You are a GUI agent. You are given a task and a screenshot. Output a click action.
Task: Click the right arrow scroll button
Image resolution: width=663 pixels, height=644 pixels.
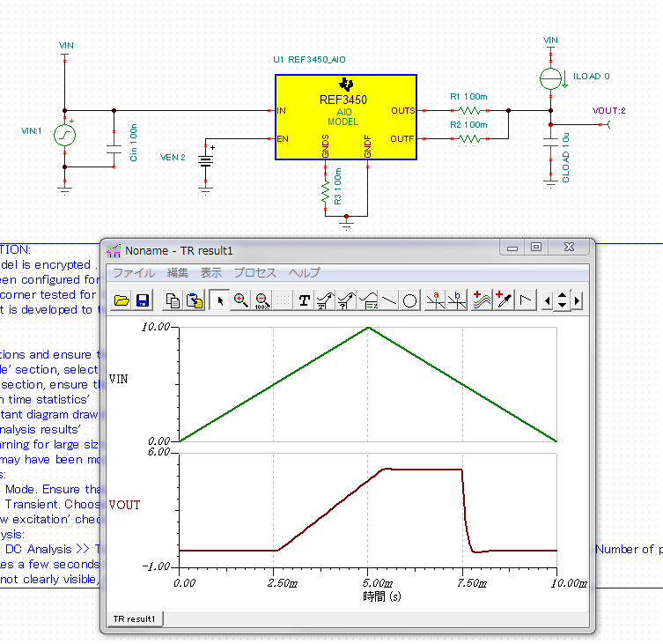click(x=577, y=300)
